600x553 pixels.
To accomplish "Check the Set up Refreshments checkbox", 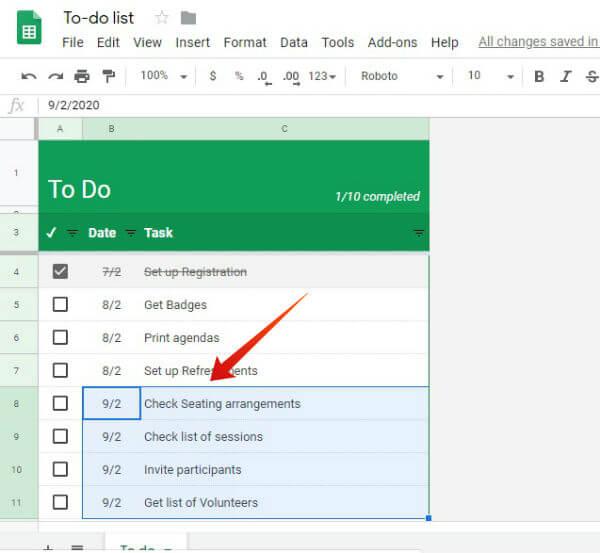I will (60, 370).
